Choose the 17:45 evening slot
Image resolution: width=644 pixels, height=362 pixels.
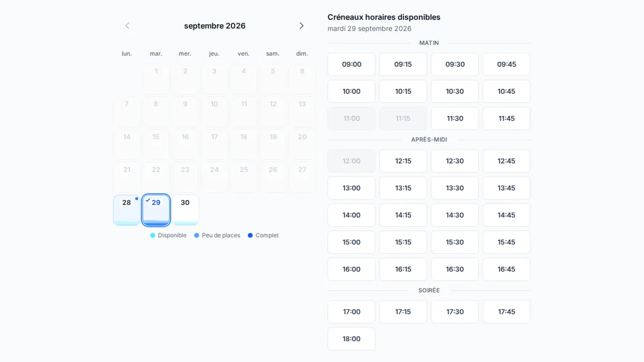coord(507,312)
